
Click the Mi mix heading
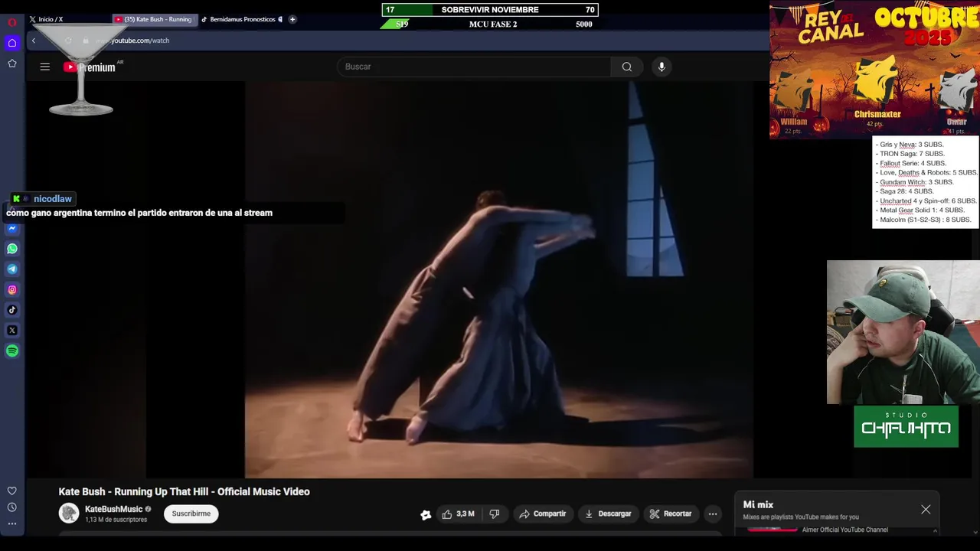(x=758, y=505)
